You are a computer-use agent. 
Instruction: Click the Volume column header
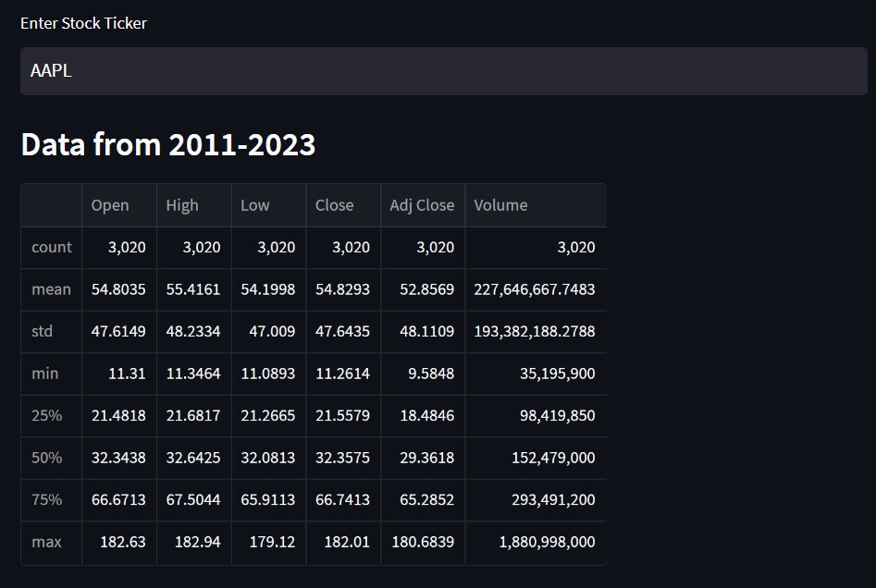tap(500, 205)
